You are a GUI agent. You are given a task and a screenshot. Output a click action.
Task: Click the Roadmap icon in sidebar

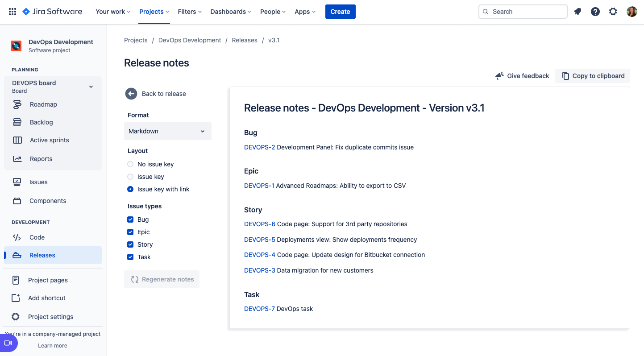17,104
